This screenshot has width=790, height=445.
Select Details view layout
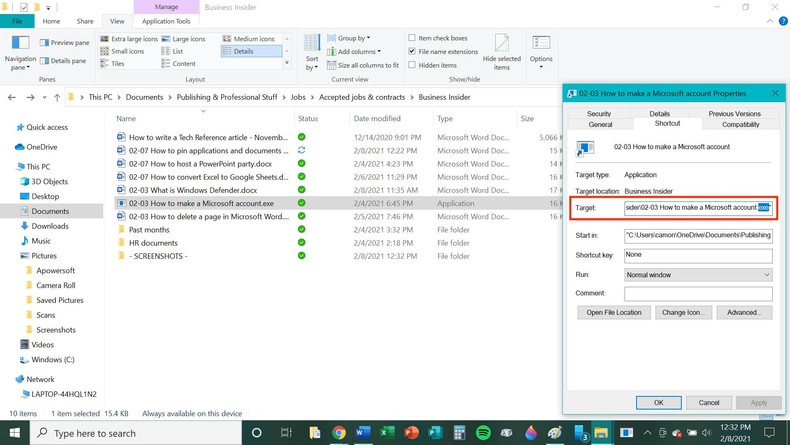tap(243, 51)
